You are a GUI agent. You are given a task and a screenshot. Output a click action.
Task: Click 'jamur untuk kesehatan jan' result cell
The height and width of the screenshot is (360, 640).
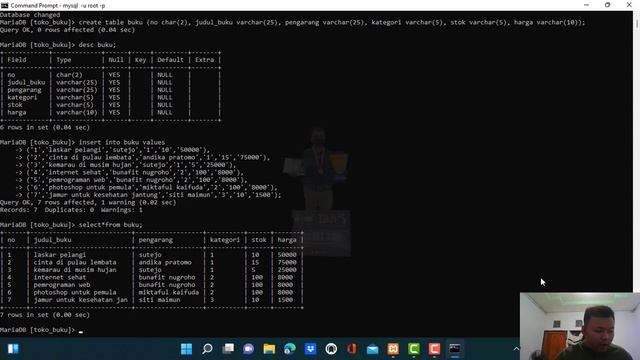coord(81,300)
